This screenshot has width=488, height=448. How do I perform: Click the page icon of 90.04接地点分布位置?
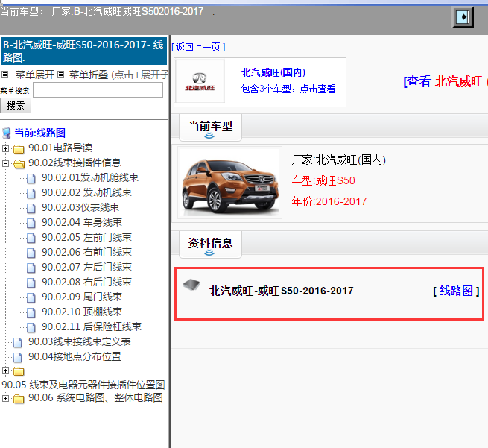click(x=17, y=357)
